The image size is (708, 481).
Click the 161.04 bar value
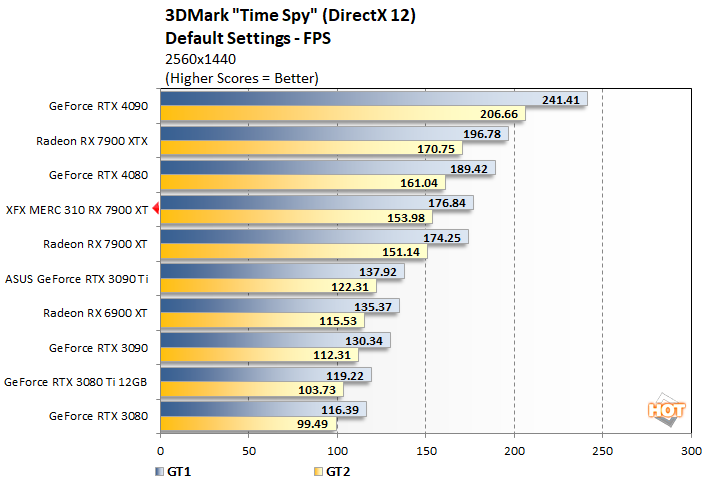click(x=419, y=183)
